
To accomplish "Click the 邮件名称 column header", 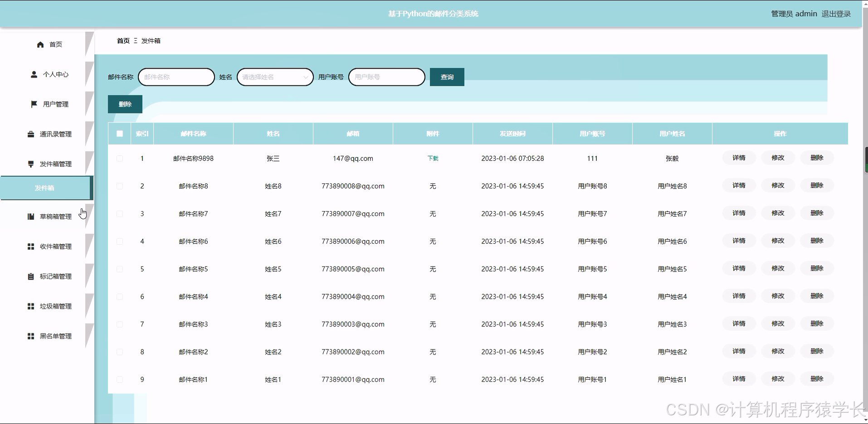I will (193, 134).
